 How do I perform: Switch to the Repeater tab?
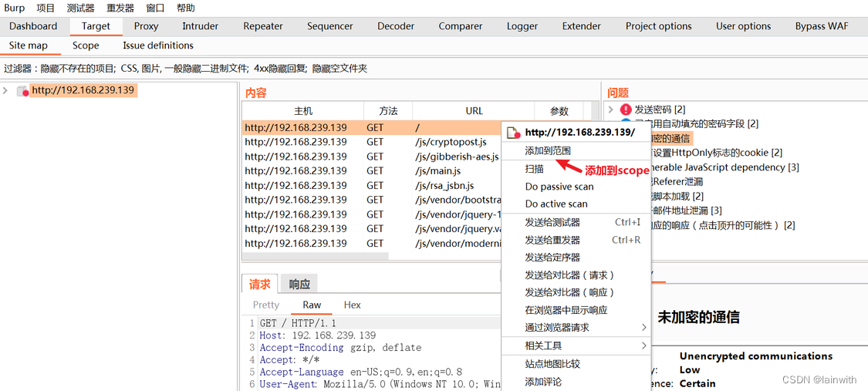click(263, 26)
